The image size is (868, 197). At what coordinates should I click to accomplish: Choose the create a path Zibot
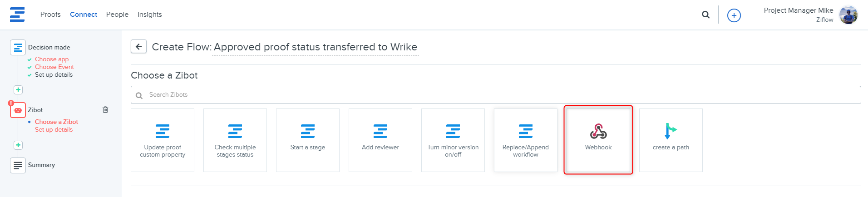click(671, 140)
